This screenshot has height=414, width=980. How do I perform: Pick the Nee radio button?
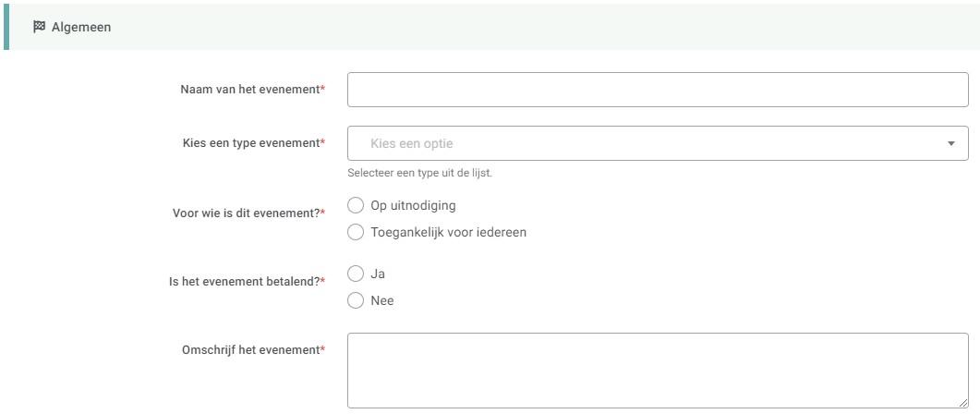(x=356, y=300)
